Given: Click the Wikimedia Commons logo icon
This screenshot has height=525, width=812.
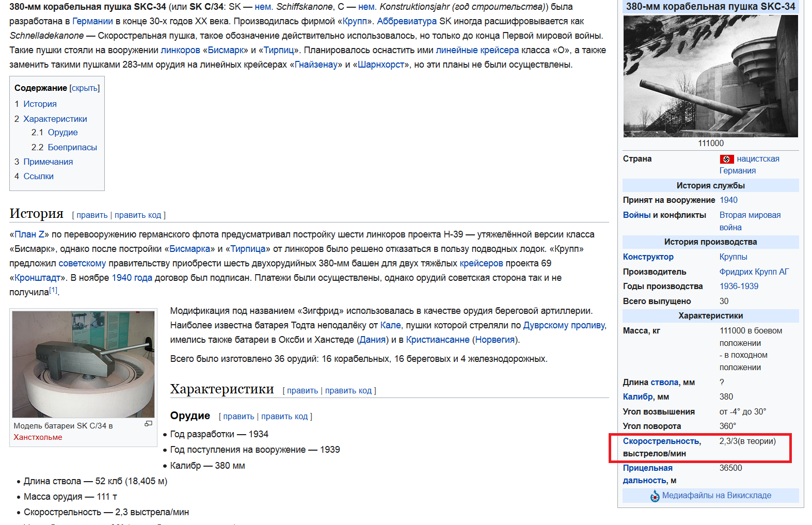Looking at the screenshot, I should coord(655,496).
